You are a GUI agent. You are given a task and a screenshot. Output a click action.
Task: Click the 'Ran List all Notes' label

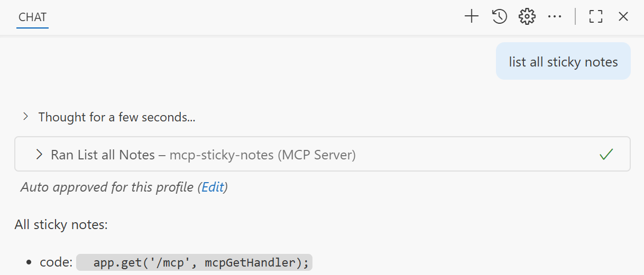pos(103,155)
